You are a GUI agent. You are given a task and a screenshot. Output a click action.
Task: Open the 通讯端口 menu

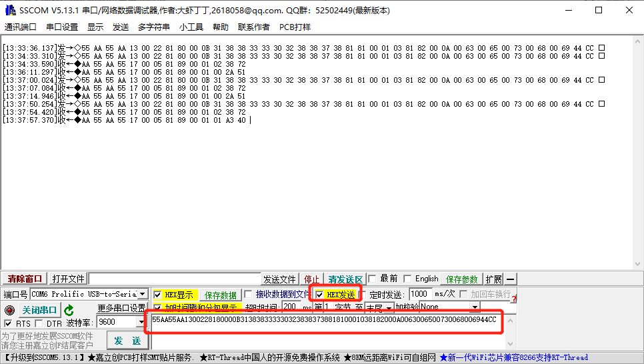click(x=21, y=27)
